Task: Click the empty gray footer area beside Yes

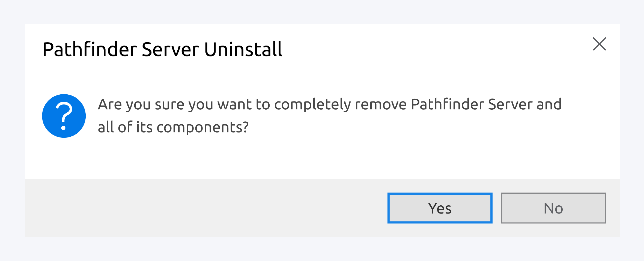Action: pyautogui.click(x=205, y=208)
